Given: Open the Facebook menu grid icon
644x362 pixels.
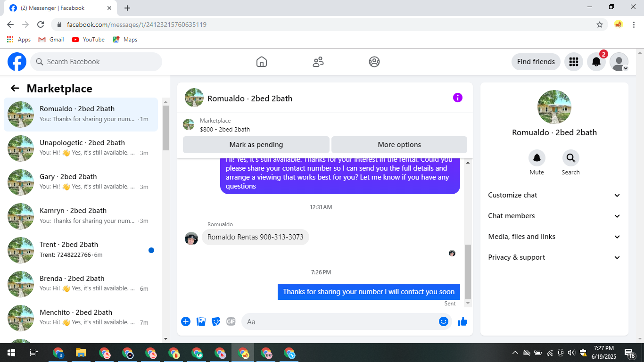Looking at the screenshot, I should 574,62.
